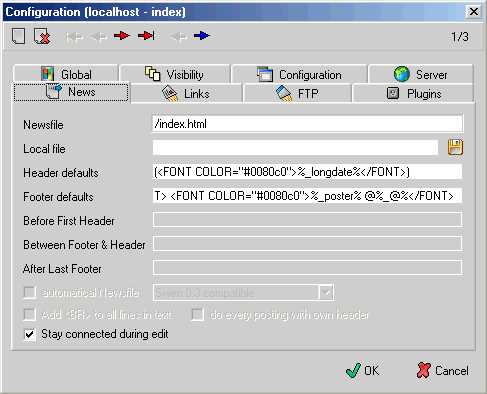Go to the Plugins tab
This screenshot has height=394, width=487.
pyautogui.click(x=413, y=93)
